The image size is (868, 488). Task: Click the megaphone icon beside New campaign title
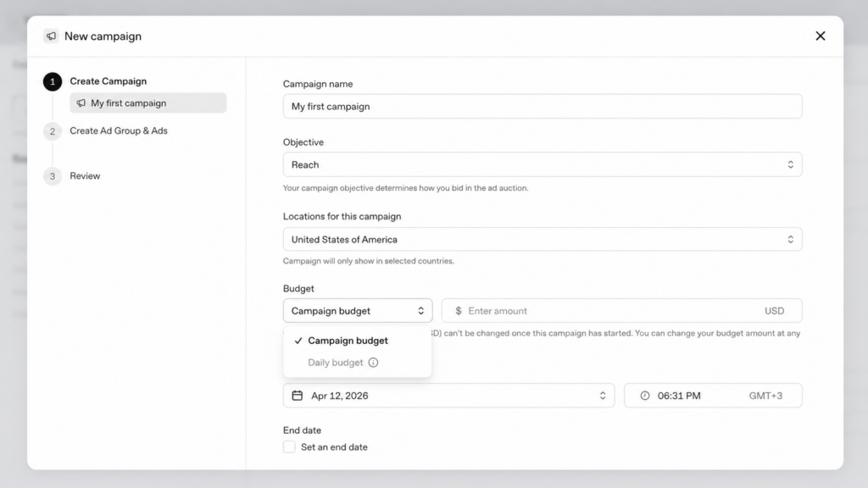[51, 36]
